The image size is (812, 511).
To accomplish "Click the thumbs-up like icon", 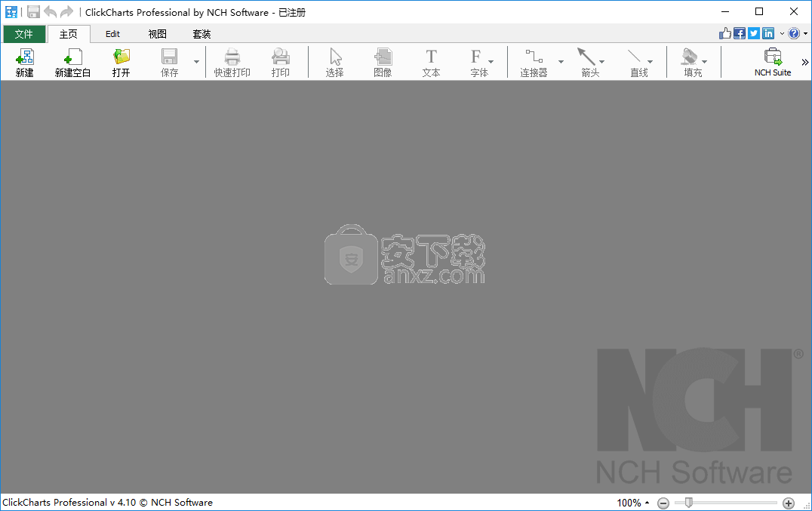I will [725, 33].
